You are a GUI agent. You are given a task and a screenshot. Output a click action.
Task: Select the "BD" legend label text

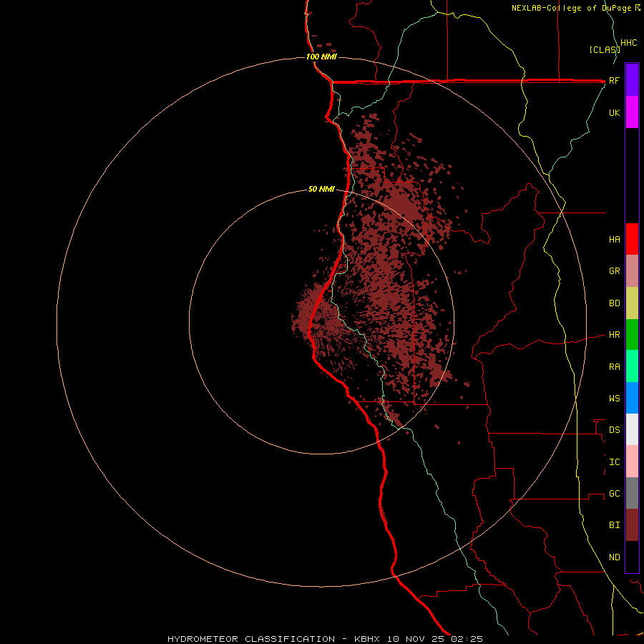614,303
